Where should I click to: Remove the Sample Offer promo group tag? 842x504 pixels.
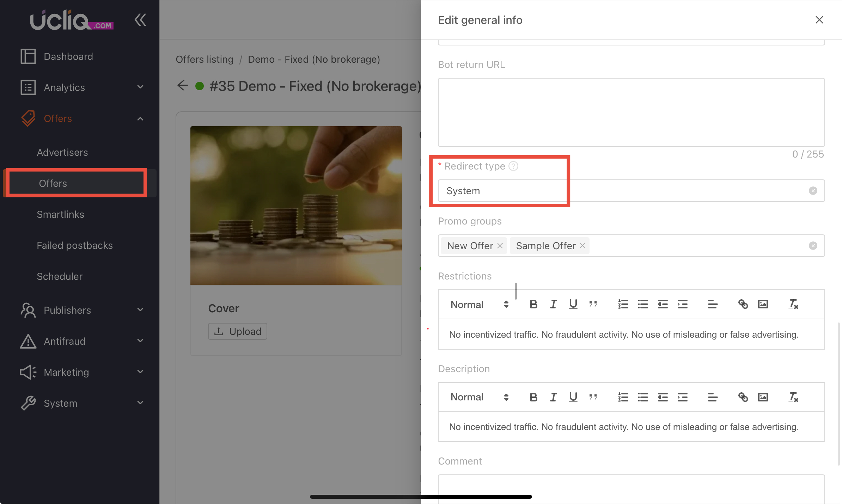pyautogui.click(x=582, y=246)
